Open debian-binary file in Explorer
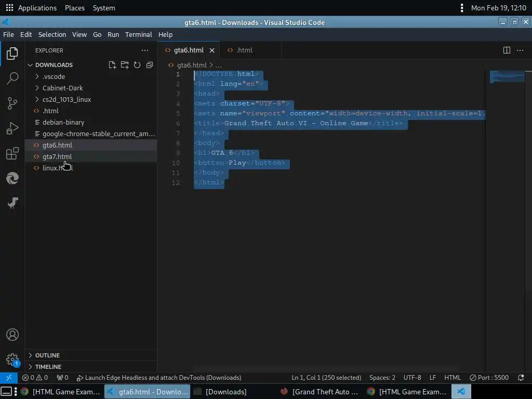Viewport: 532px width, 399px height. tap(90, 122)
